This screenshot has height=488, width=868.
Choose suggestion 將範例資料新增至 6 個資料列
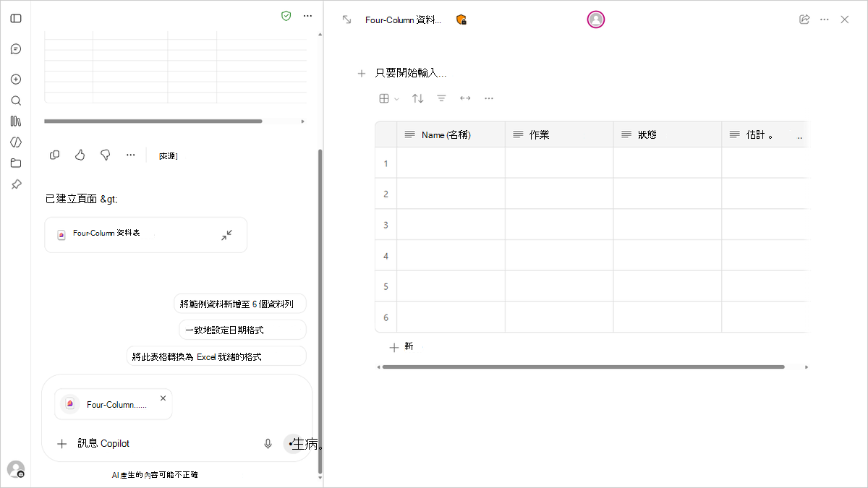point(239,304)
